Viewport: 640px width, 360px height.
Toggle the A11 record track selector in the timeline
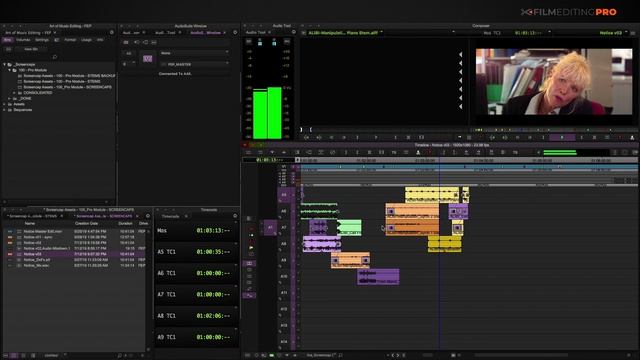click(284, 293)
